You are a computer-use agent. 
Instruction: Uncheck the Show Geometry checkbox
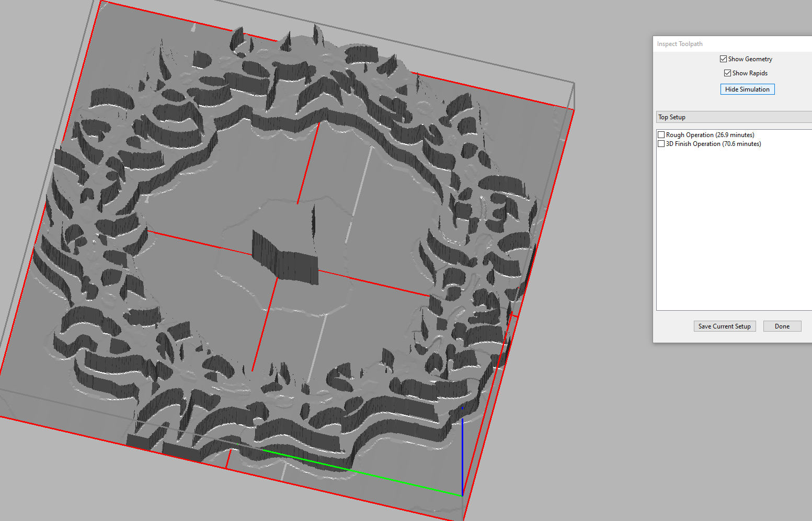coord(723,59)
